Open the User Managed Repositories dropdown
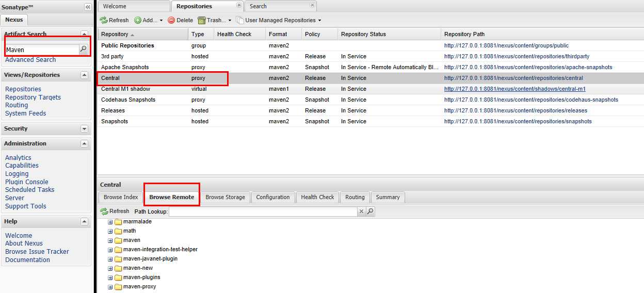 [x=319, y=21]
